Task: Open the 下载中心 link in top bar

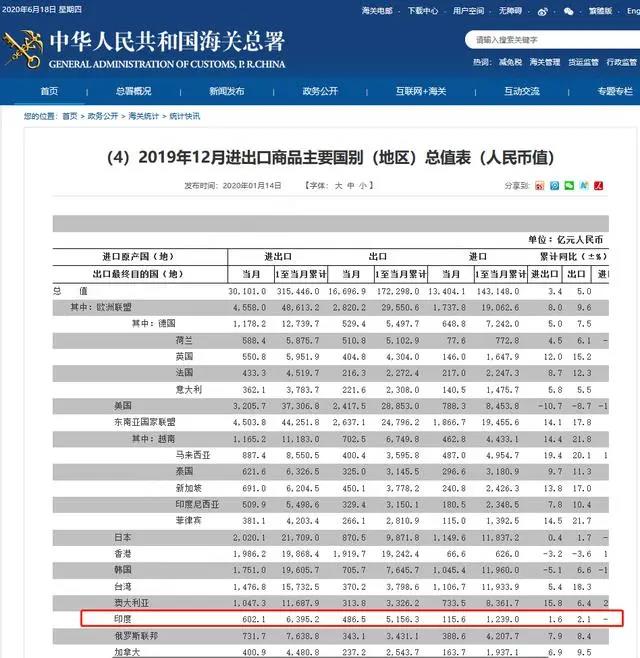Action: [x=422, y=10]
